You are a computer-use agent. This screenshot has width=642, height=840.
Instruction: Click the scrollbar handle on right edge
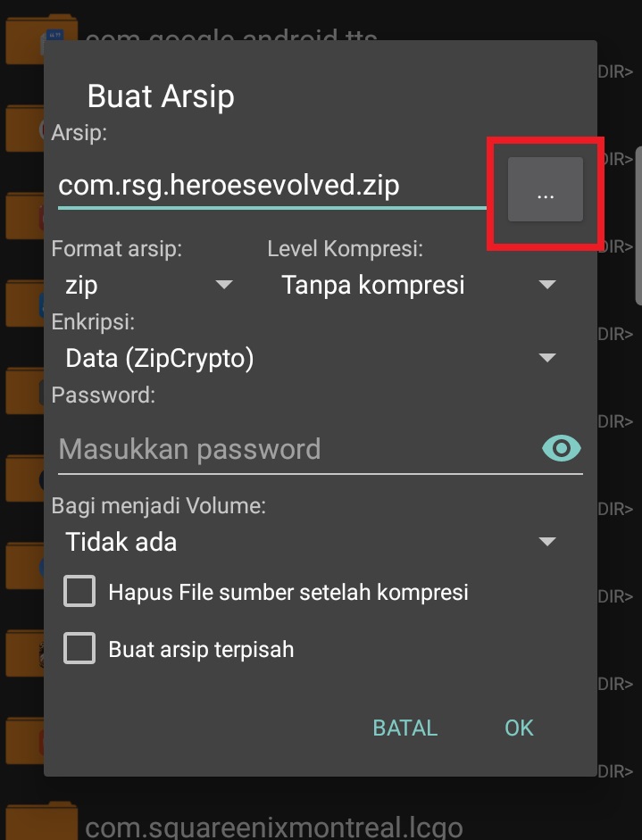[x=638, y=225]
